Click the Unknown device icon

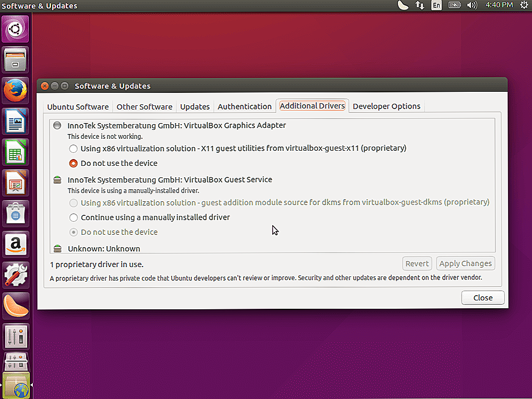click(x=58, y=249)
